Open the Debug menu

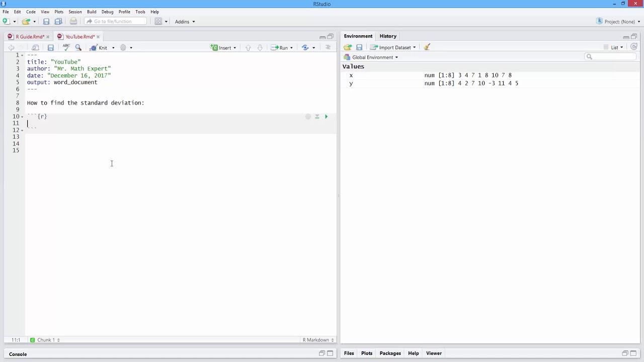[x=108, y=12]
